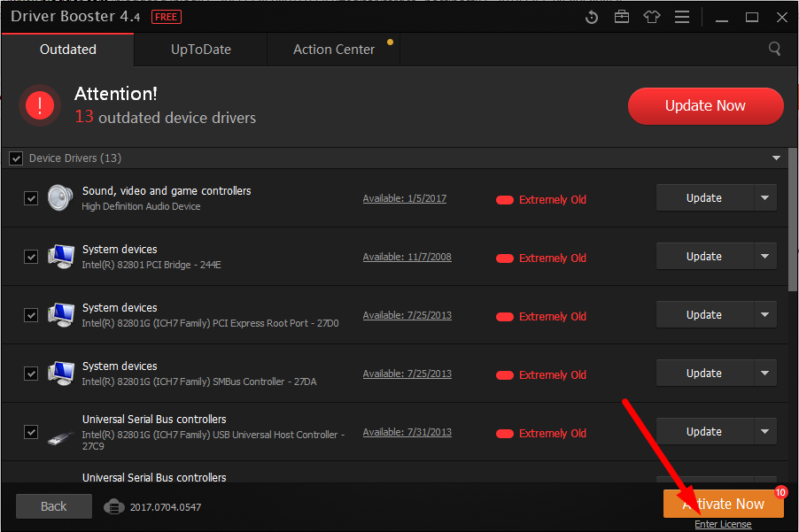Image resolution: width=799 pixels, height=532 pixels.
Task: Open Available: 7/31/2013 driver details link
Action: [x=407, y=433]
